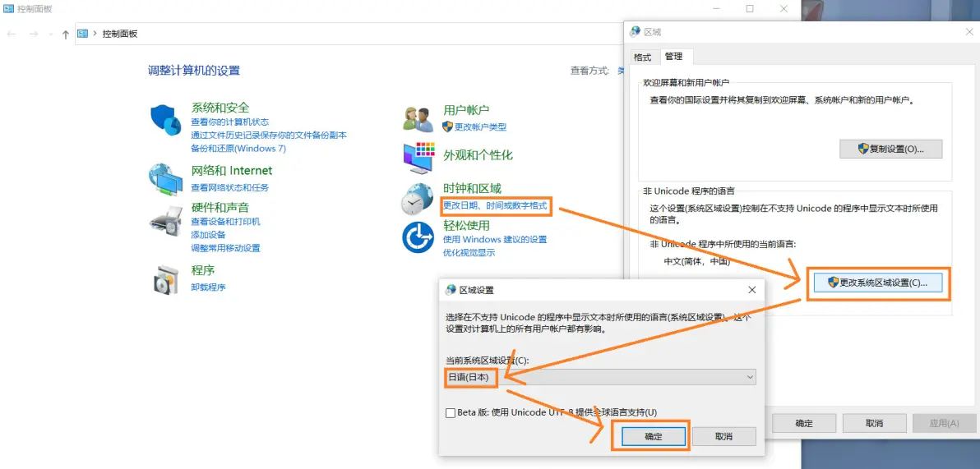The height and width of the screenshot is (469, 980).
Task: Open the Clock and Region globe clock icon
Action: tap(417, 200)
